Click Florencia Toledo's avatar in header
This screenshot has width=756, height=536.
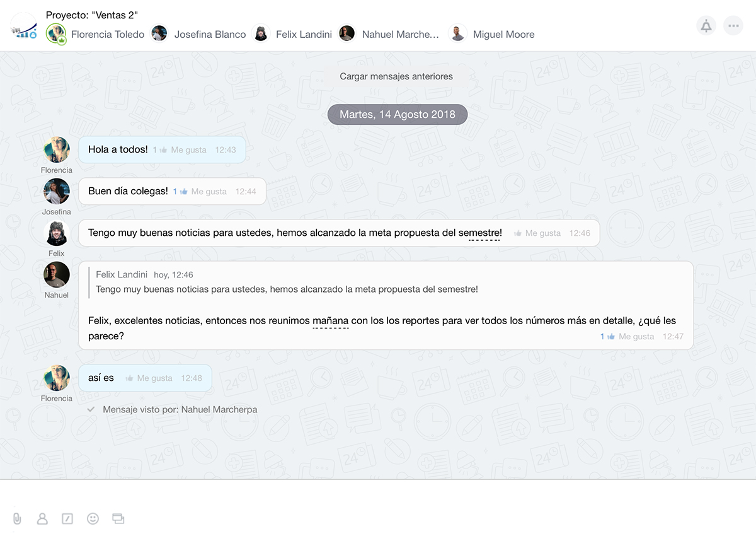point(56,33)
